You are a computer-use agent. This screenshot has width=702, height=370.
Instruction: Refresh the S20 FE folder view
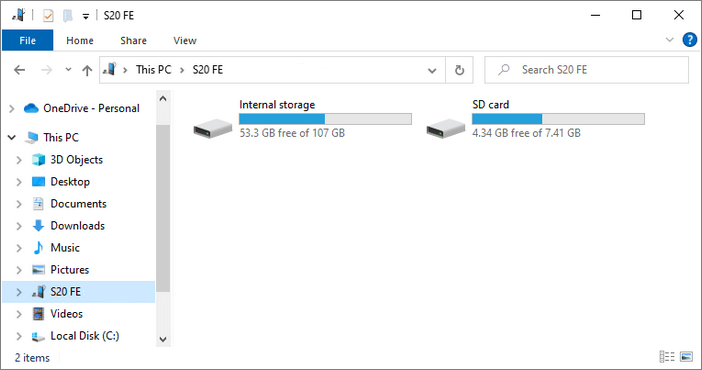click(459, 70)
